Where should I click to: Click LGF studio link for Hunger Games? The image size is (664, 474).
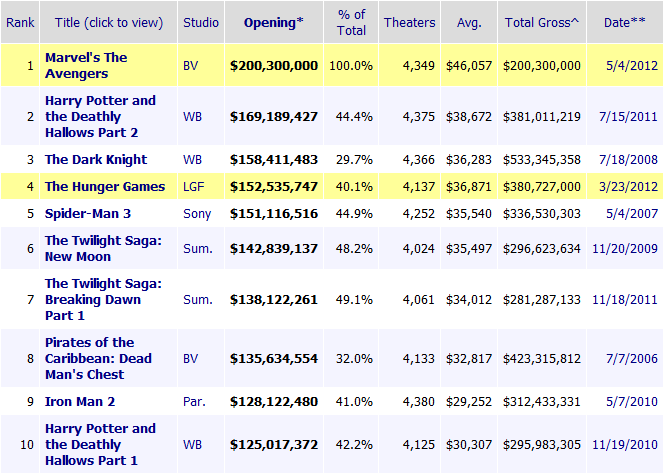pos(194,187)
